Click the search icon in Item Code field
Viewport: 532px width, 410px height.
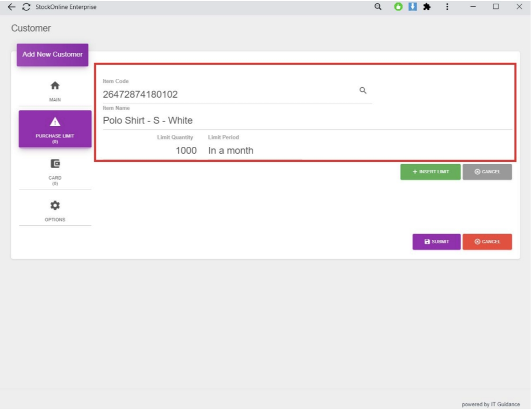click(x=363, y=90)
